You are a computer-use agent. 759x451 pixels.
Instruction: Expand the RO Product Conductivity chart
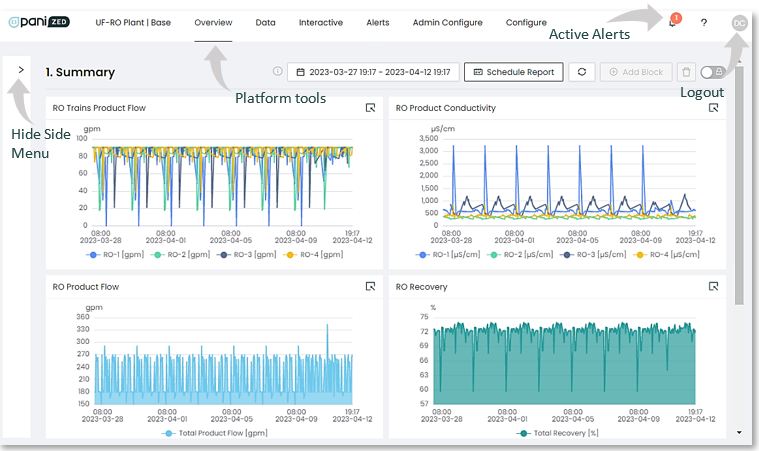713,108
